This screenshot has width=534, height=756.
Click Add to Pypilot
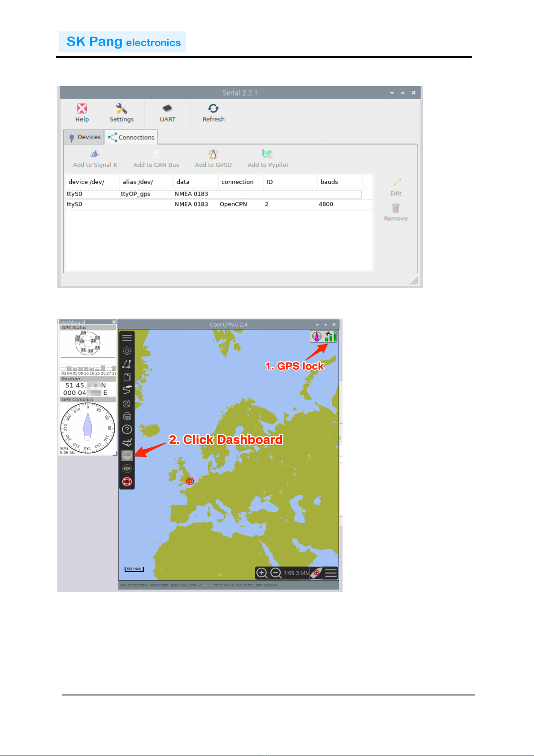point(268,159)
